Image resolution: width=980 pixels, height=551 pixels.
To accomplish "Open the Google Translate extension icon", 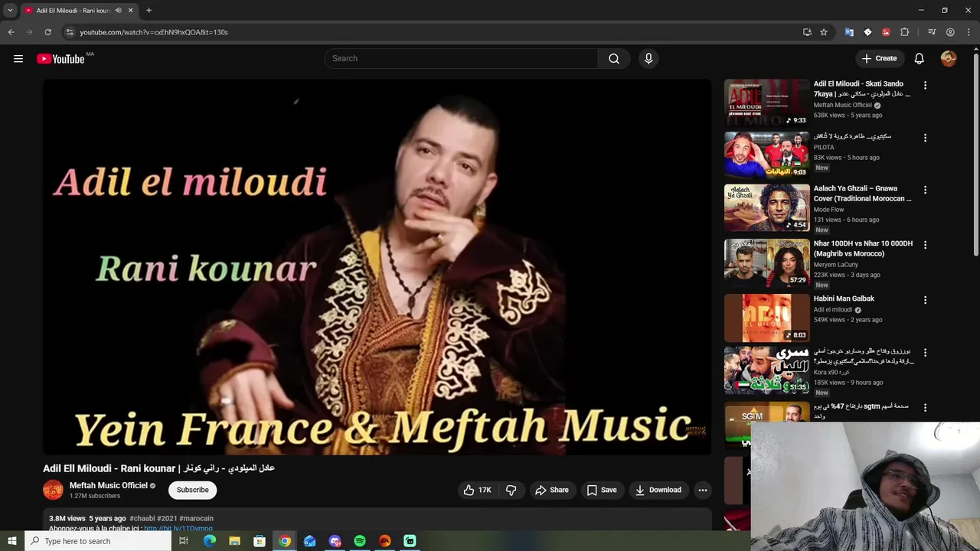I will coord(849,32).
